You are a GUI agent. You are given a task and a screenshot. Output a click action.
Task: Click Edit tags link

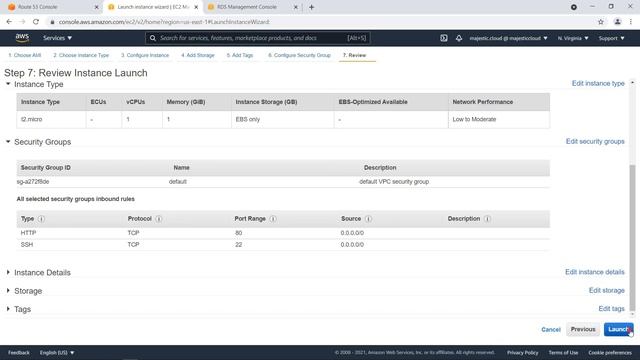(x=611, y=309)
